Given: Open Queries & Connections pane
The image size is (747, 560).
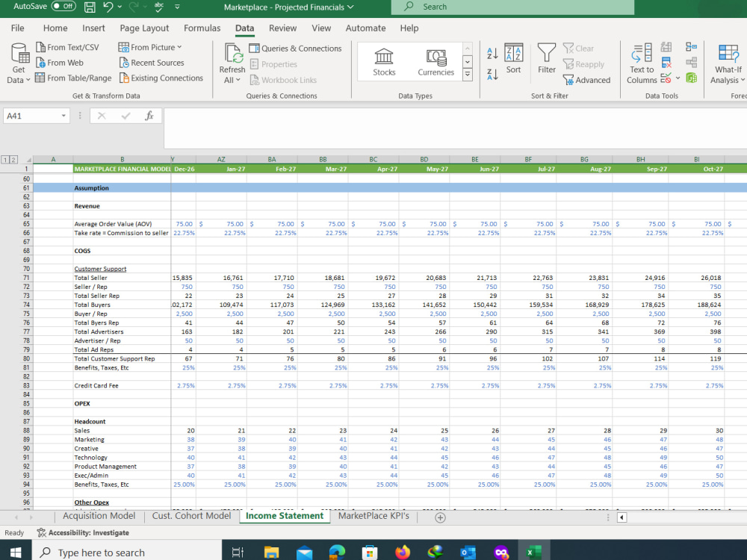Looking at the screenshot, I should (x=294, y=48).
